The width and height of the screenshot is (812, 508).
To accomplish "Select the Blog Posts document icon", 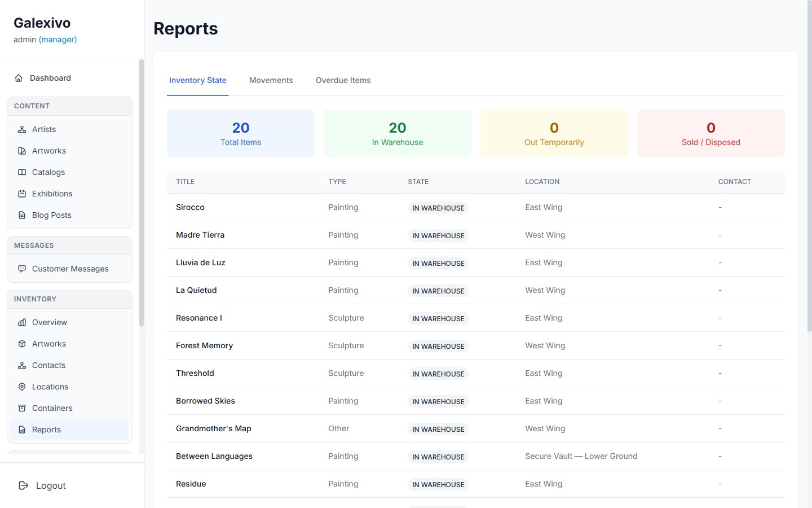I will [x=21, y=215].
